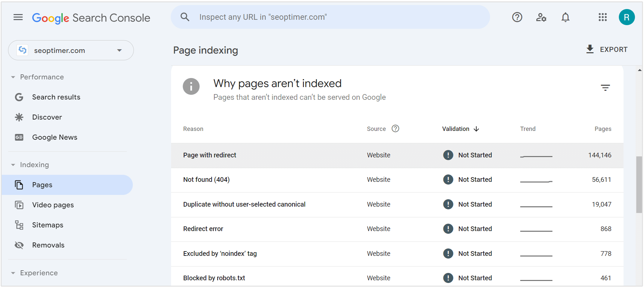644x288 pixels.
Task: Open Search results in sidebar
Action: pos(56,97)
